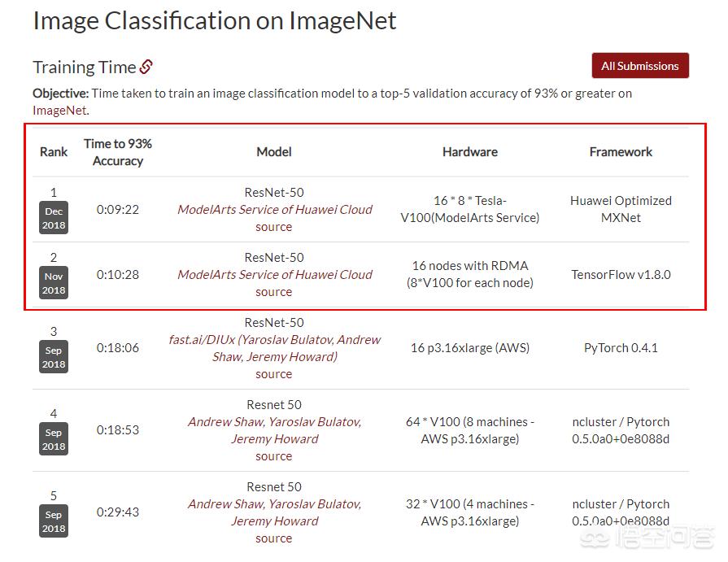This screenshot has width=728, height=562.
Task: Open the source link for rank 4
Action: [273, 456]
